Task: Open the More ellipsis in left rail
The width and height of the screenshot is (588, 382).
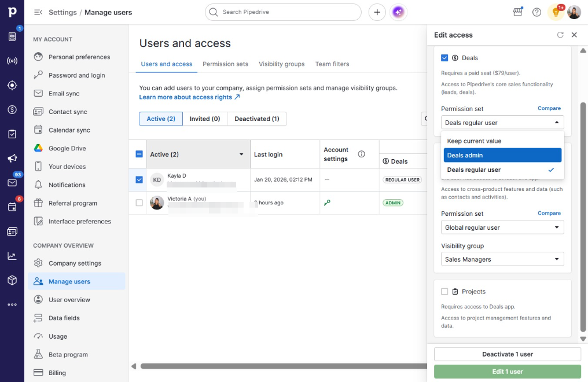Action: click(x=12, y=304)
